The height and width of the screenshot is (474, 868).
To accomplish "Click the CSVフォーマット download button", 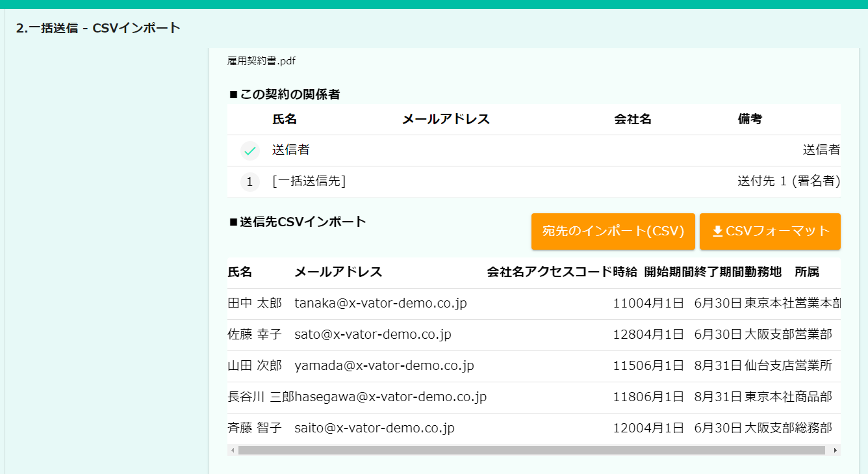I will point(770,231).
